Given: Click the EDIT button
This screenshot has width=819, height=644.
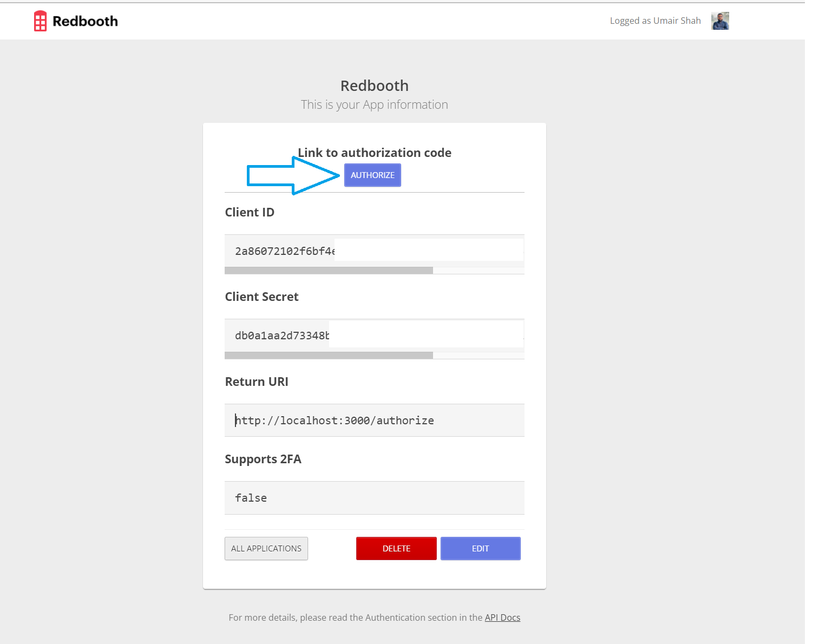Looking at the screenshot, I should (x=480, y=548).
